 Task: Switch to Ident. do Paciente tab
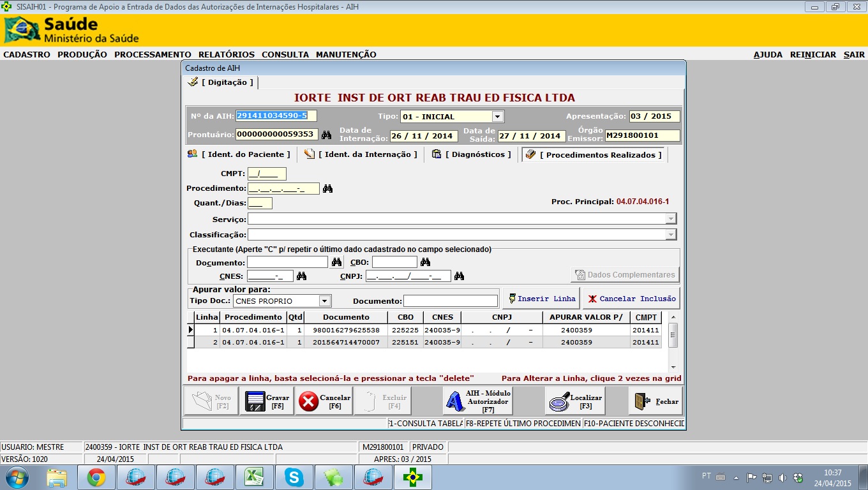tap(239, 154)
